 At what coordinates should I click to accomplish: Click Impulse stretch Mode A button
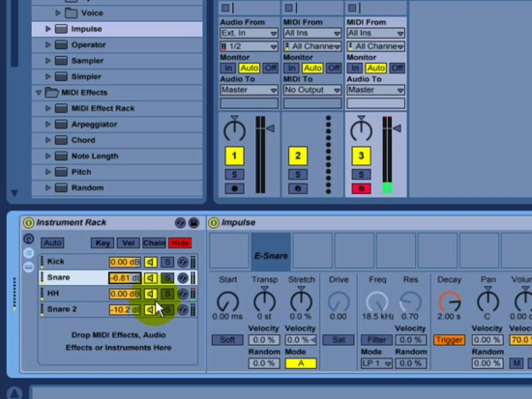click(301, 363)
